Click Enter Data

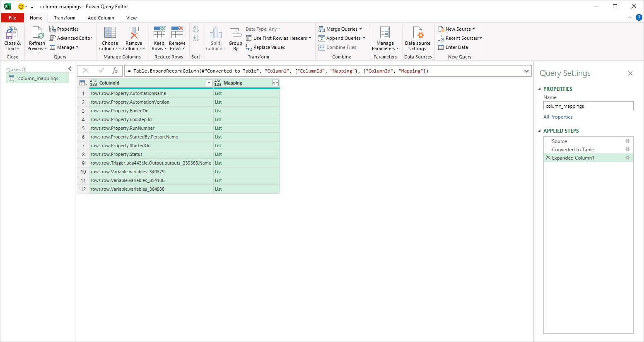[453, 47]
